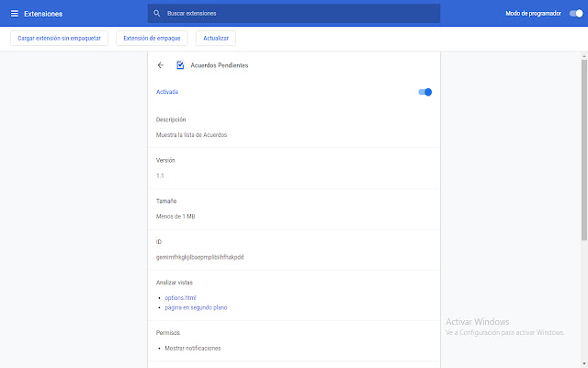Image resolution: width=588 pixels, height=368 pixels.
Task: Click the Mostrar notificaciones permission text
Action: click(193, 349)
